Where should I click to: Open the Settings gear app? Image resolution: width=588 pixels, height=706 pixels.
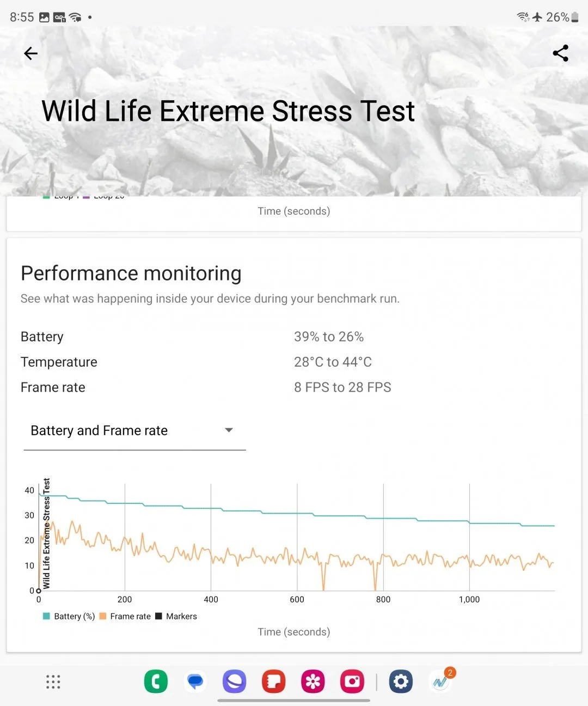pos(401,681)
